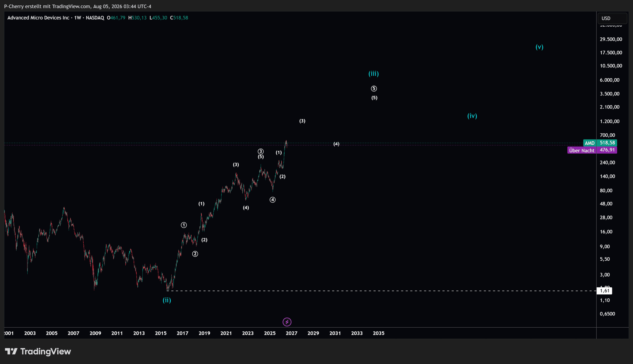This screenshot has width=633, height=364.
Task: Click the 2011 label on the time axis
Action: 117,333
